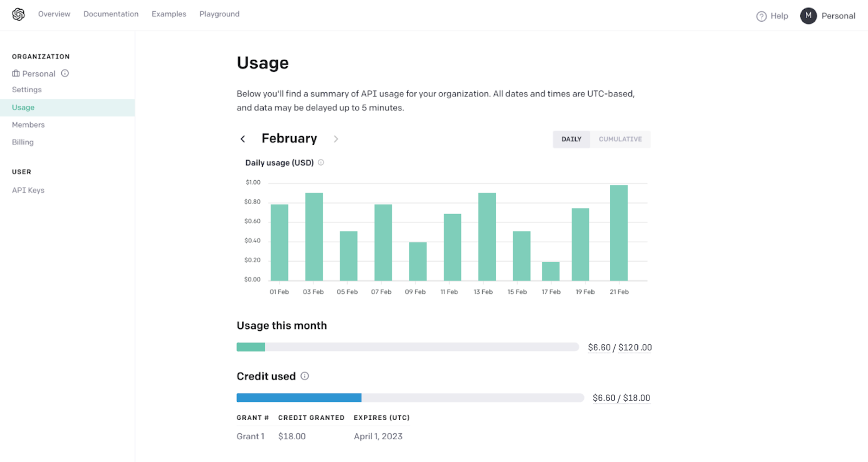The height and width of the screenshot is (462, 868).
Task: Click the right chevron to view March
Action: click(336, 138)
